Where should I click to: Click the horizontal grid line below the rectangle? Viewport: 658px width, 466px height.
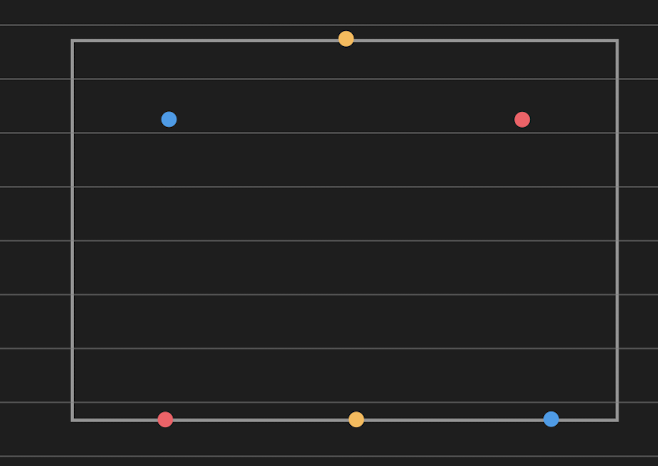coord(329,456)
